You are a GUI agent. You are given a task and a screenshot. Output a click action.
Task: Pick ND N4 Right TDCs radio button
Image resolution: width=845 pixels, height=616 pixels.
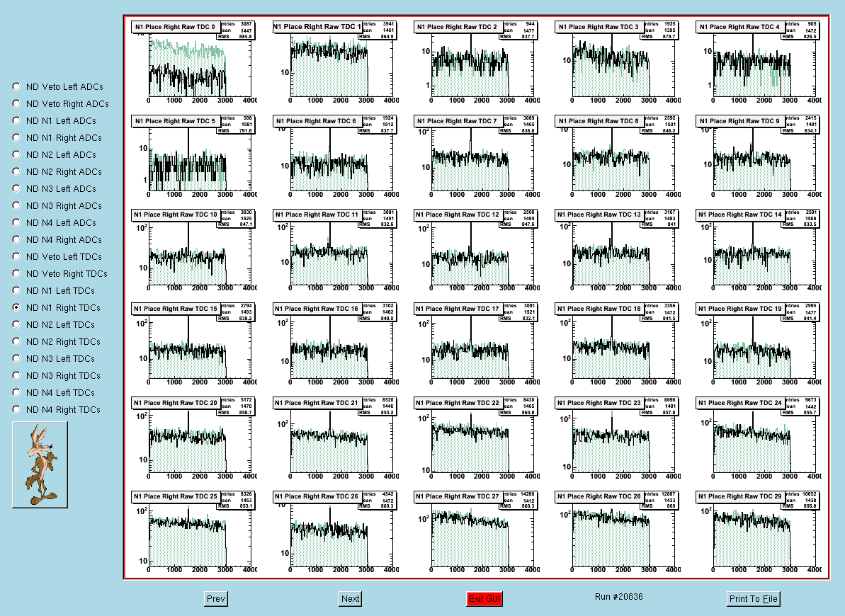(16, 409)
